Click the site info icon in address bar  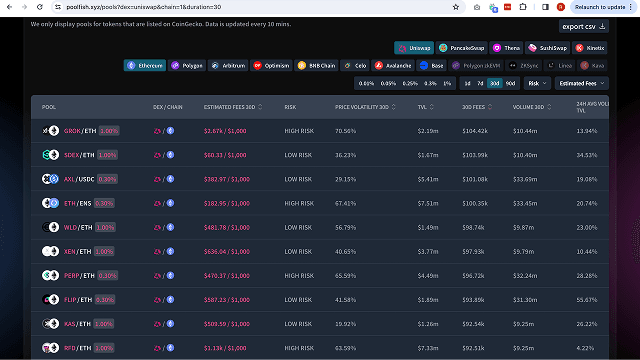pyautogui.click(x=58, y=7)
